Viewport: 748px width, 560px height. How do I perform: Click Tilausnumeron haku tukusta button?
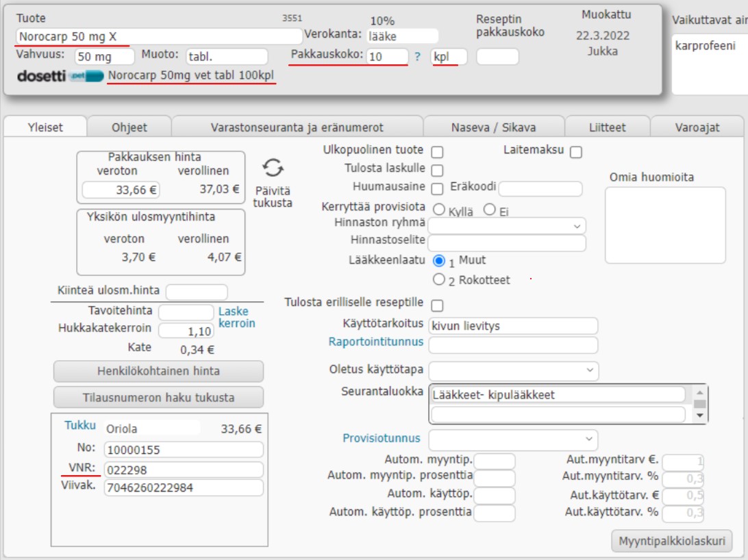(158, 398)
